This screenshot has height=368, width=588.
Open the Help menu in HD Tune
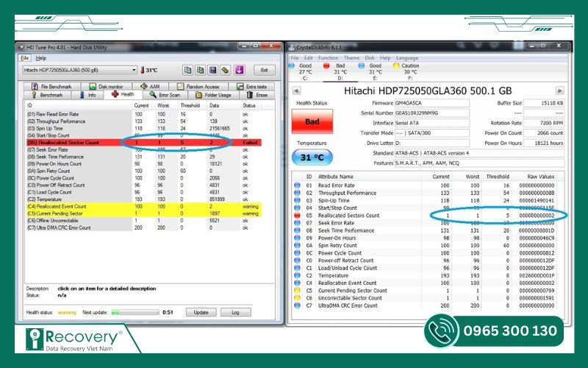[x=41, y=58]
